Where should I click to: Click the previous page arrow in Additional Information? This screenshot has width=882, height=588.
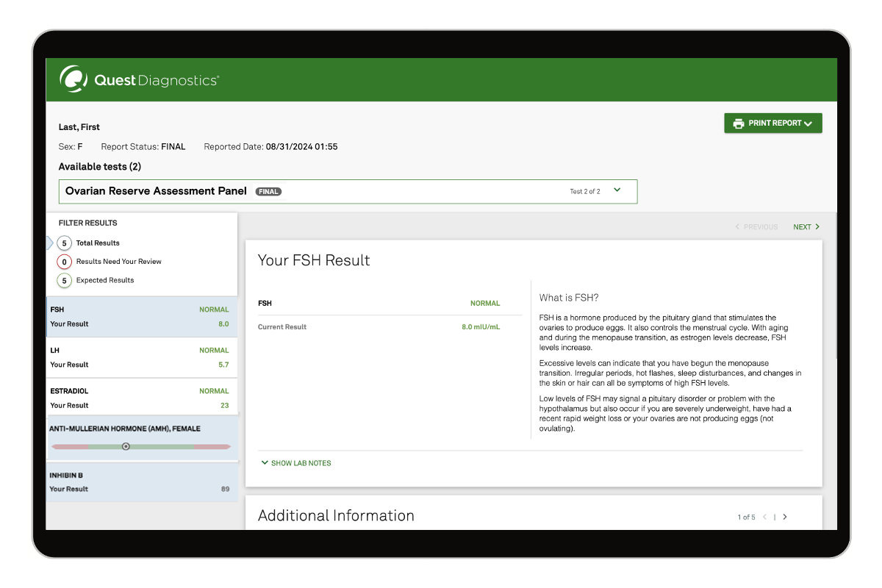point(764,517)
